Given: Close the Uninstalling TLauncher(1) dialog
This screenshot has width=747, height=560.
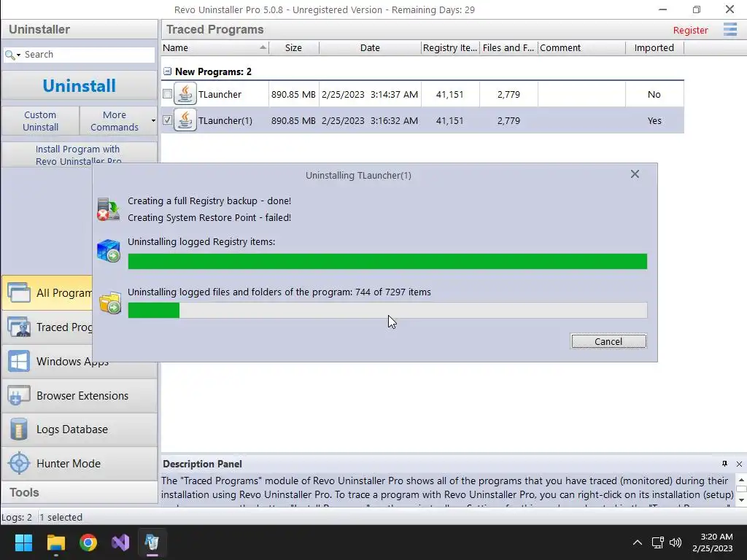Looking at the screenshot, I should (x=635, y=174).
